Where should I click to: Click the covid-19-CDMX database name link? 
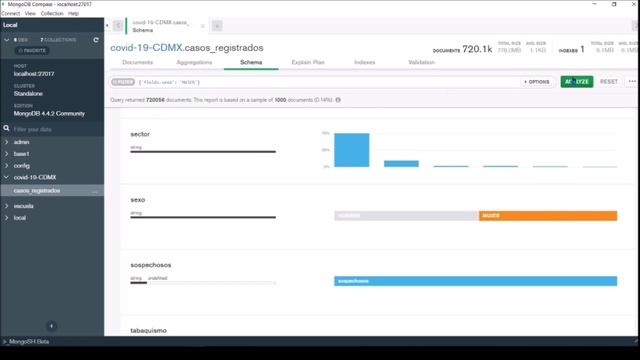pyautogui.click(x=146, y=48)
